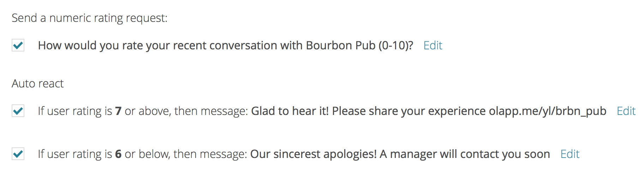Click the 'or below, then message:' label
The width and height of the screenshot is (644, 177).
(185, 154)
